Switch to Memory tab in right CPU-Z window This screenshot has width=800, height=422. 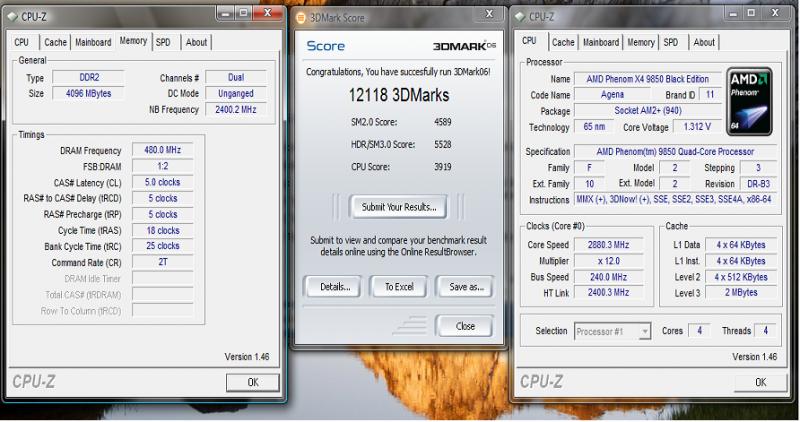click(x=641, y=42)
